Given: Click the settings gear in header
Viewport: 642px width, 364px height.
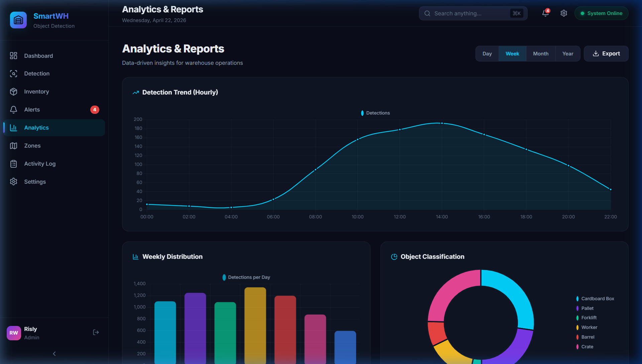Looking at the screenshot, I should point(564,13).
